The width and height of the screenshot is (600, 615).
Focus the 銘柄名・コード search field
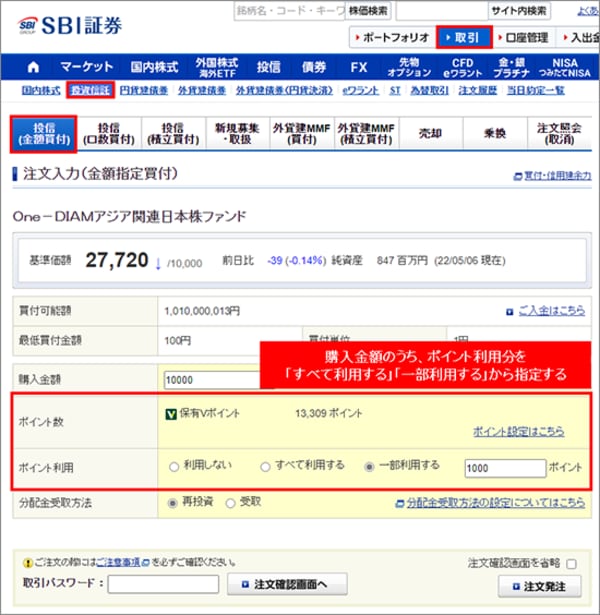point(289,11)
